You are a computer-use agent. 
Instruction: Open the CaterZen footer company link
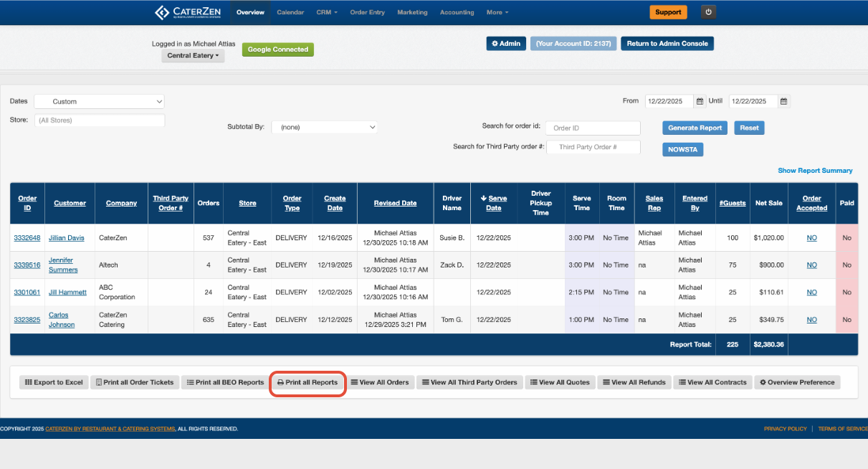click(110, 429)
